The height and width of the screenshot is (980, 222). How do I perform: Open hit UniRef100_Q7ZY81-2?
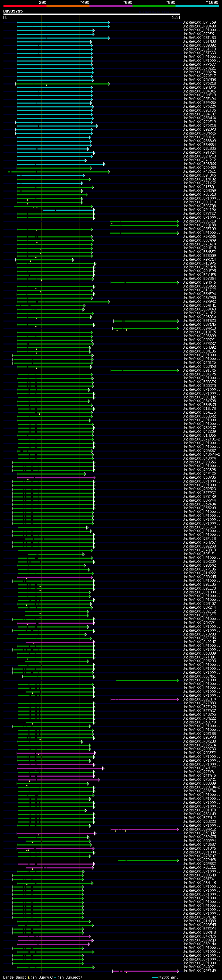pos(201,439)
